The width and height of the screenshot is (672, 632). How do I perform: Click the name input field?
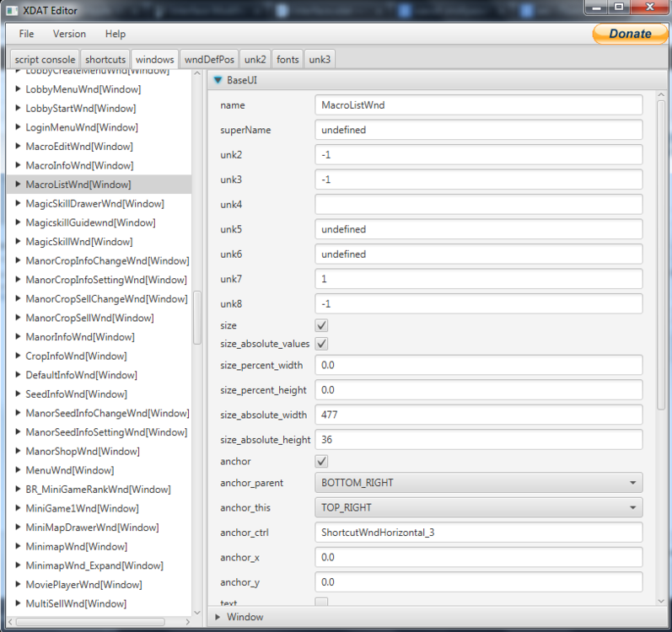tap(478, 105)
